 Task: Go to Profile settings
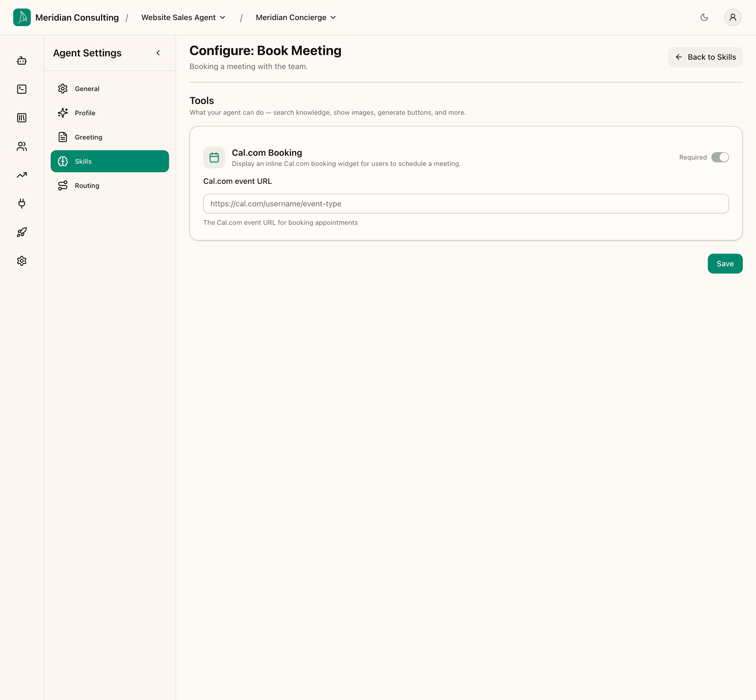pos(110,113)
